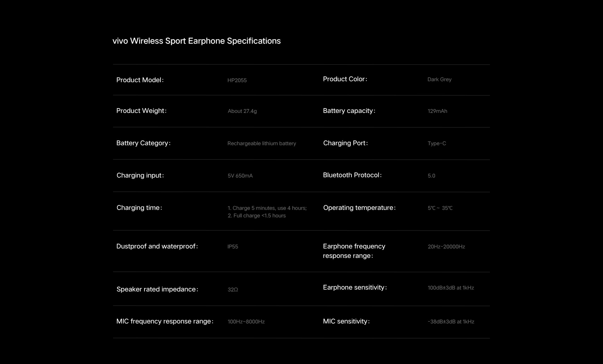Select the MIC sensitivity -38dB value

coord(451,322)
